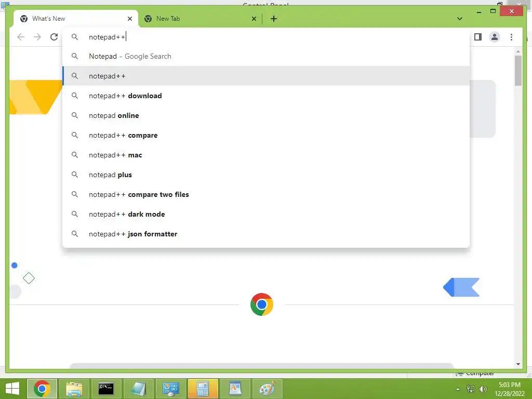
Task: Click the search icon beside notepad++ download
Action: pyautogui.click(x=75, y=96)
